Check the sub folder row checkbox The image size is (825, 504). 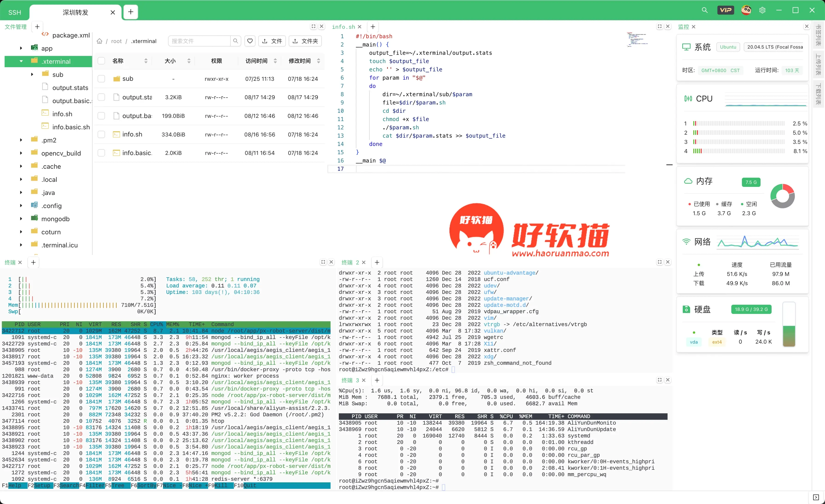tap(101, 79)
